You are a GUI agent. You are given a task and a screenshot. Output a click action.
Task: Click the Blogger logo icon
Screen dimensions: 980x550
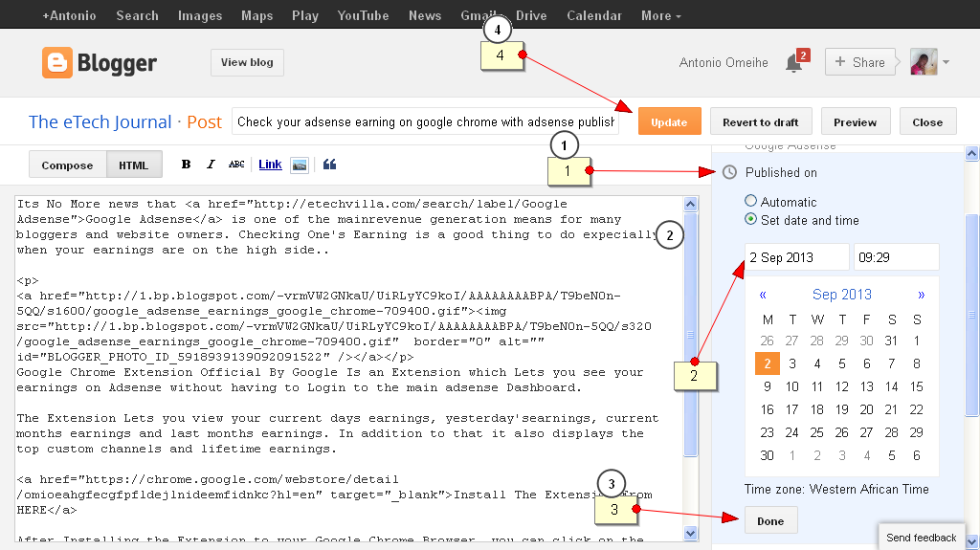(56, 62)
